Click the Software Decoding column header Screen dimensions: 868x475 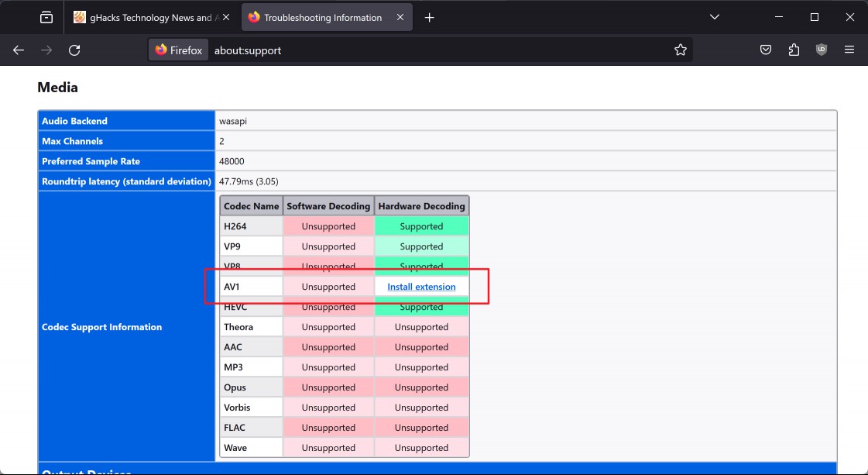point(328,206)
